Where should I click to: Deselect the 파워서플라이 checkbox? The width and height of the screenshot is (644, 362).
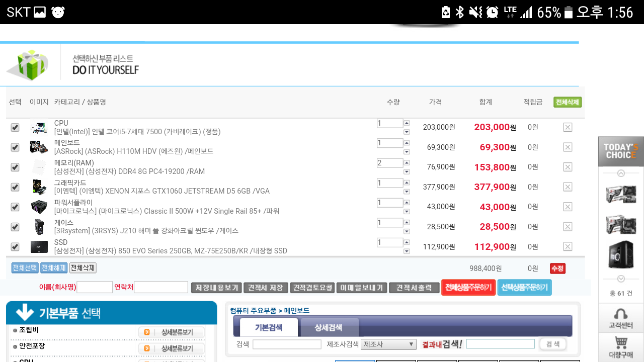[x=15, y=207]
